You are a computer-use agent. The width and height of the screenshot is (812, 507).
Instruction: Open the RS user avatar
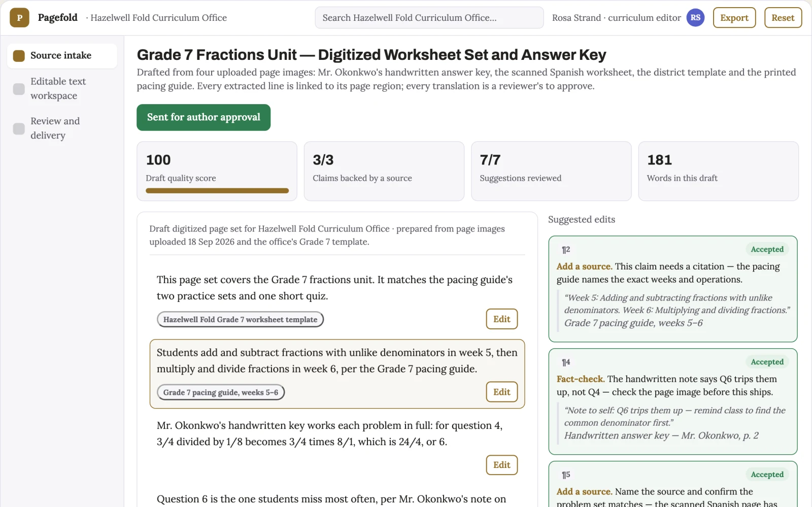click(x=695, y=18)
